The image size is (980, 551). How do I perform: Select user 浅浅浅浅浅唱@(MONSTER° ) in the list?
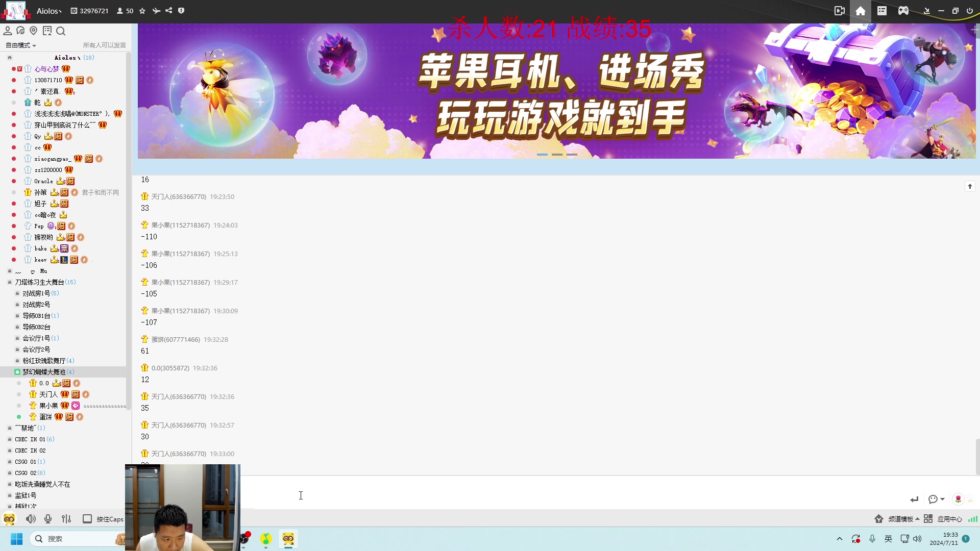[x=71, y=114]
